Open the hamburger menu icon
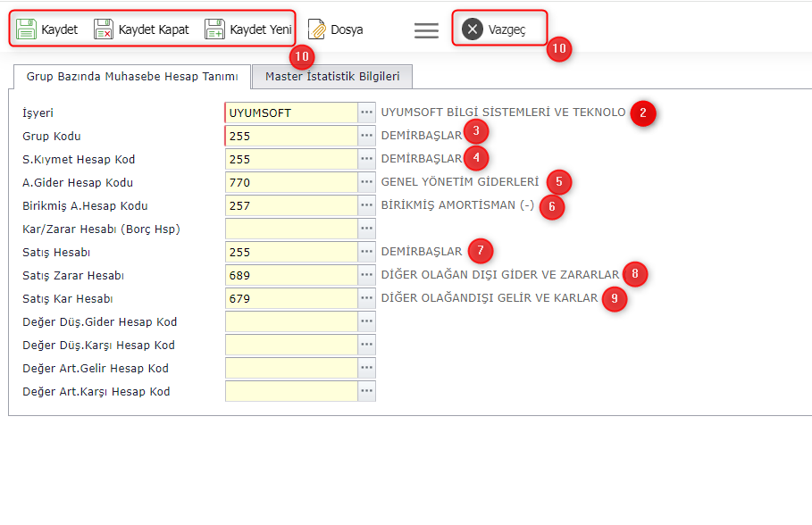 click(426, 30)
